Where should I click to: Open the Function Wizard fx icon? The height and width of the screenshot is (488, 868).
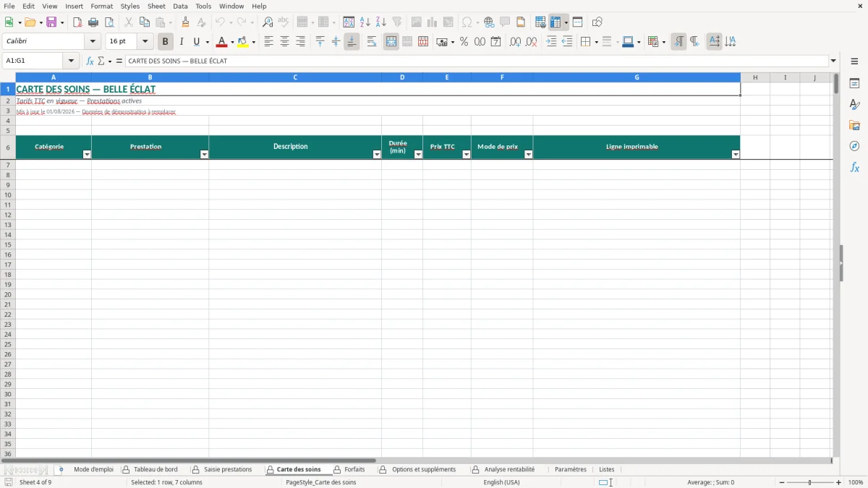pos(90,61)
